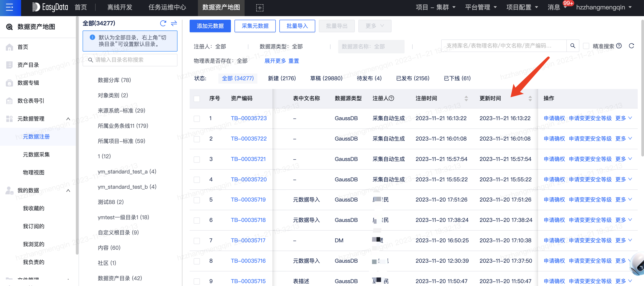Click Batch Import button

[x=297, y=26]
